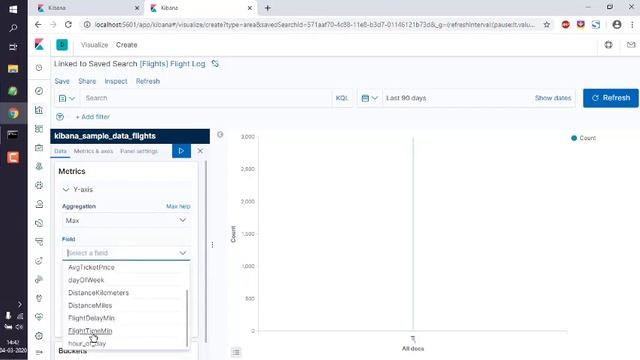Apply changes with the play button

coord(181,151)
